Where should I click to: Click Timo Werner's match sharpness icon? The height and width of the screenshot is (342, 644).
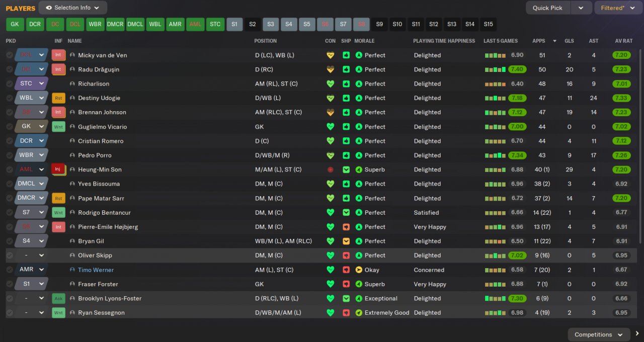point(346,270)
